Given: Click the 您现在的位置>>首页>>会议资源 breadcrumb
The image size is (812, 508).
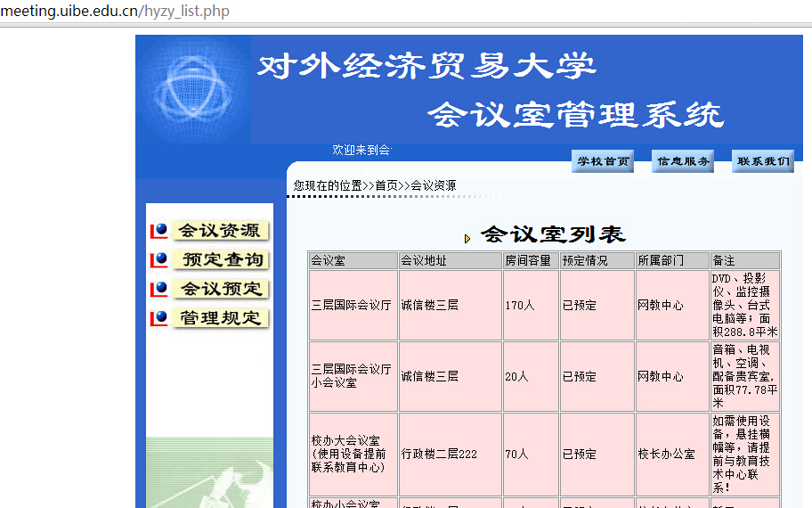Looking at the screenshot, I should 375,185.
